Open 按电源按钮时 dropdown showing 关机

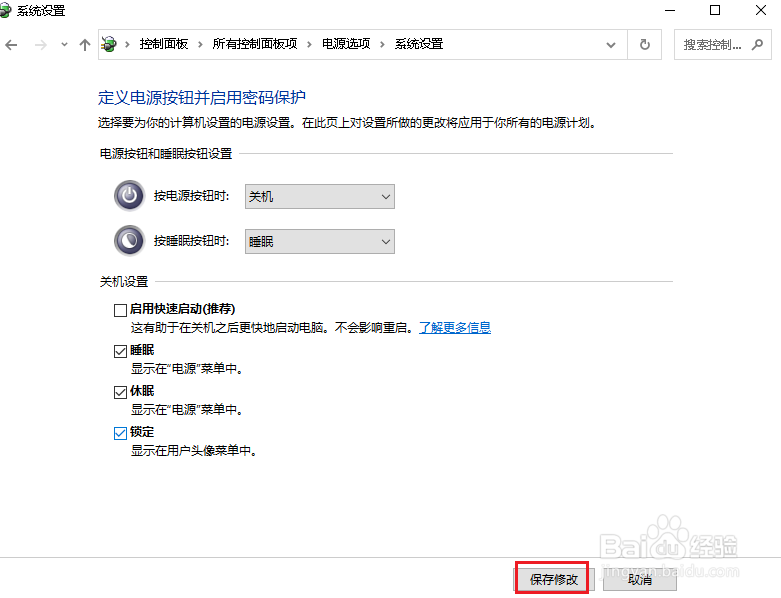[320, 197]
